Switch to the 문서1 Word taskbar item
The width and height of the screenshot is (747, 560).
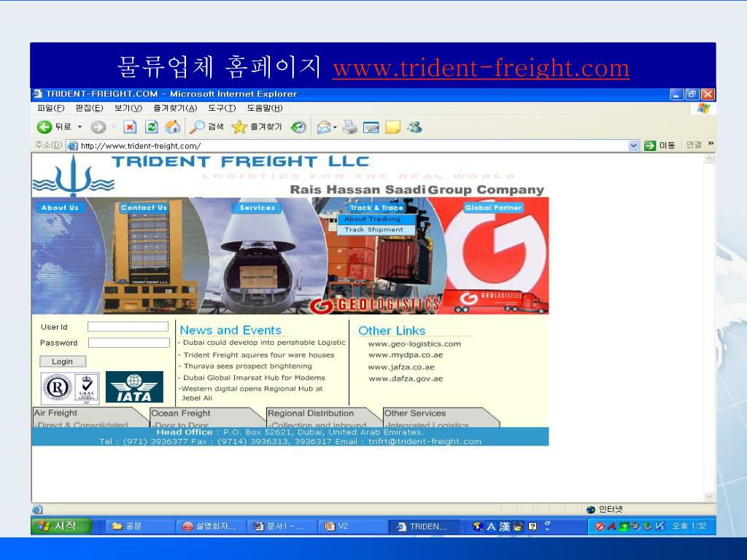click(281, 526)
